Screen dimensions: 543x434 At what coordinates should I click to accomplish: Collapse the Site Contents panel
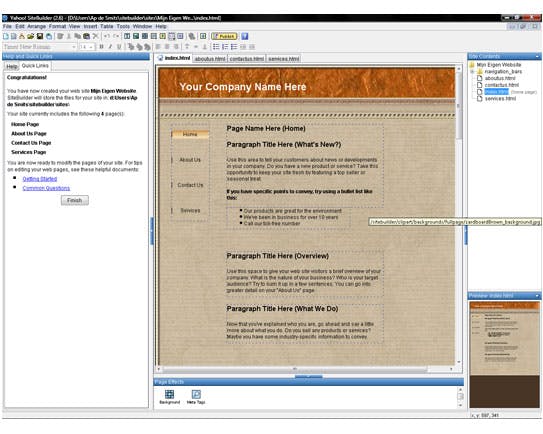coord(537,56)
